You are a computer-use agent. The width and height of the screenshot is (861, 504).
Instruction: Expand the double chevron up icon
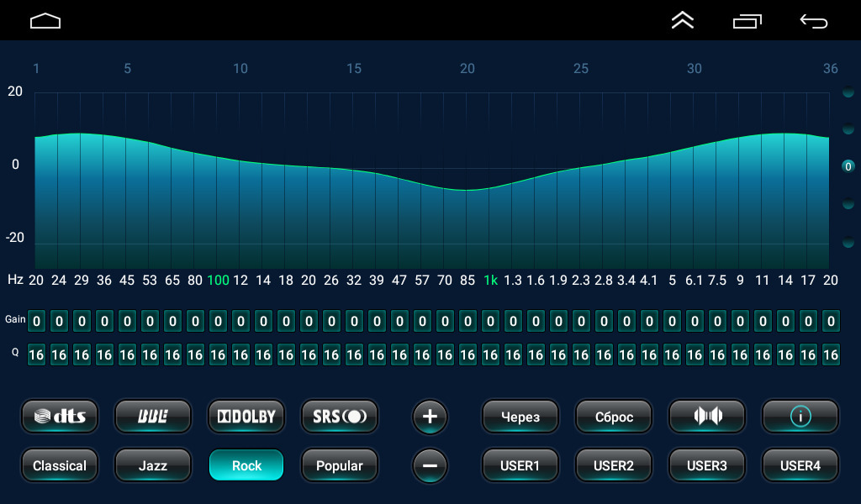coord(683,21)
